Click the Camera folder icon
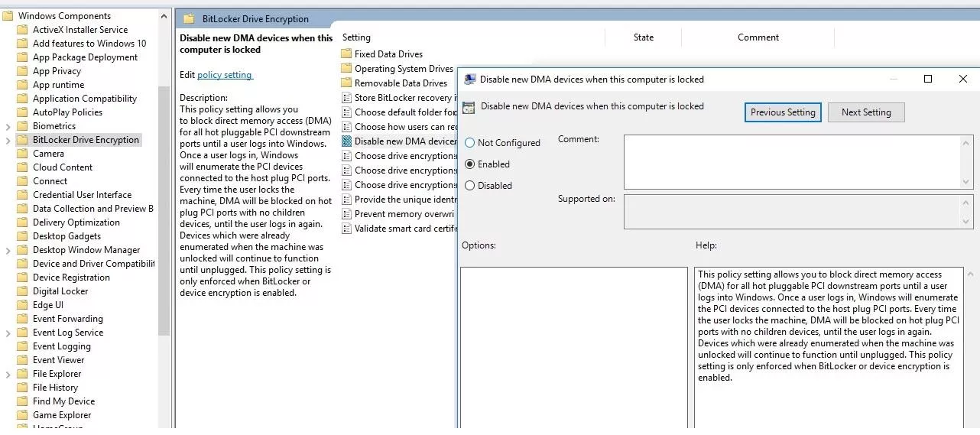 tap(22, 154)
